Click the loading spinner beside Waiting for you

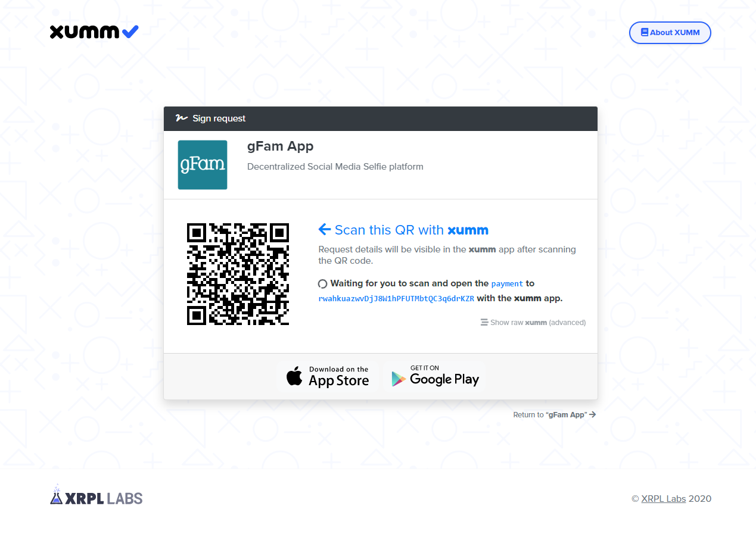[x=323, y=284]
